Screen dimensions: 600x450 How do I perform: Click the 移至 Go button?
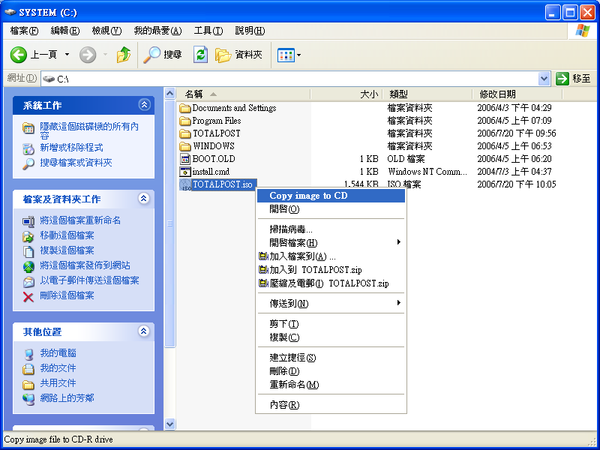[574, 79]
